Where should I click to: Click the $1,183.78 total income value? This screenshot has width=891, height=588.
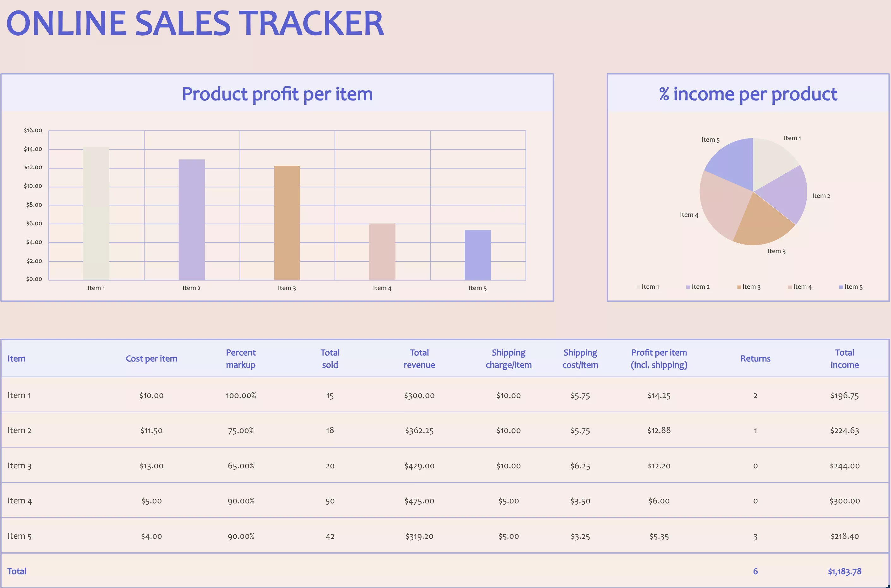coord(845,571)
